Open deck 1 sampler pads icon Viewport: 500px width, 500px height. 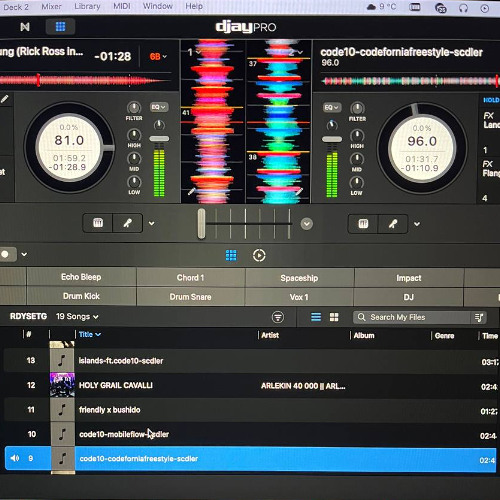pyautogui.click(x=98, y=223)
